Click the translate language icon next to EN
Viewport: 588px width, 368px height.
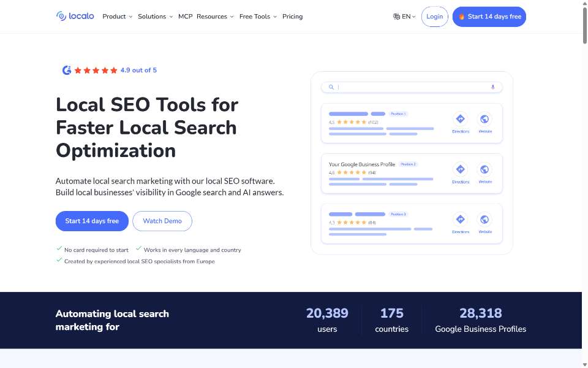396,17
